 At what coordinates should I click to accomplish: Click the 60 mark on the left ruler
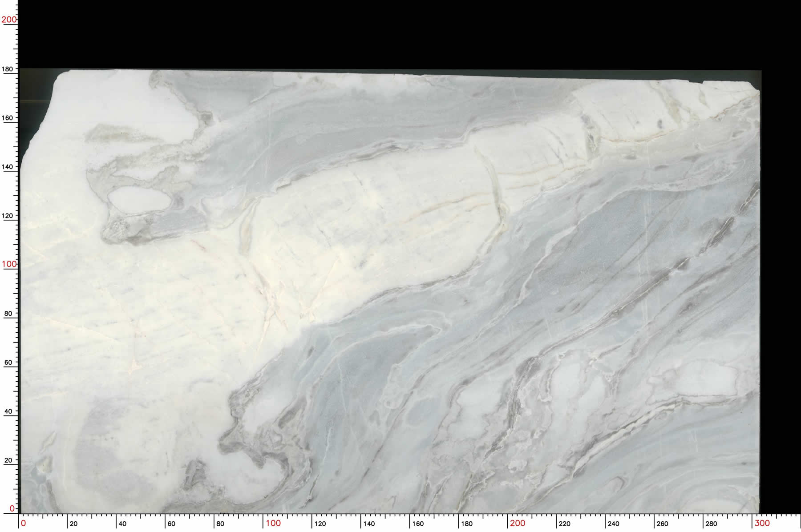(x=8, y=362)
